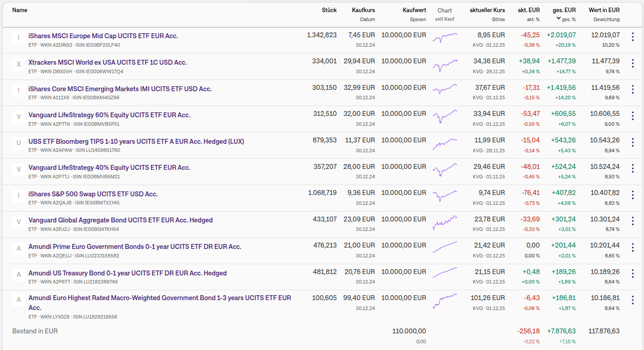Click the 'A' logo of Amundi Prime Euro Government Bonds
Viewport: 644px width, 350px height.
tap(18, 248)
